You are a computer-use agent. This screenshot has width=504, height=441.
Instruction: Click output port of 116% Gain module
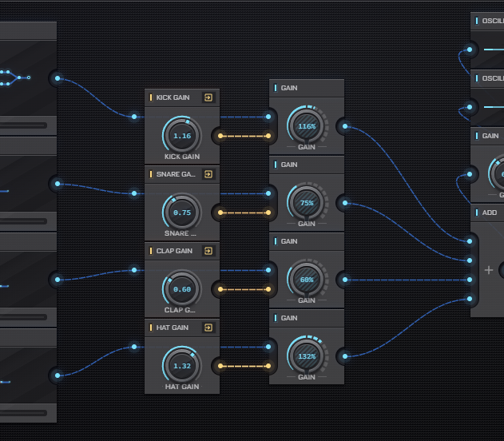(x=345, y=126)
